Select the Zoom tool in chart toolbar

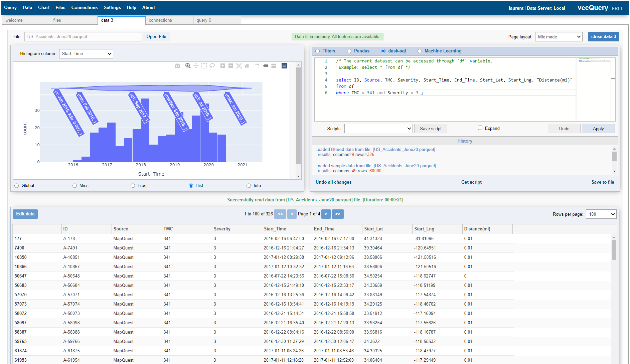point(188,66)
